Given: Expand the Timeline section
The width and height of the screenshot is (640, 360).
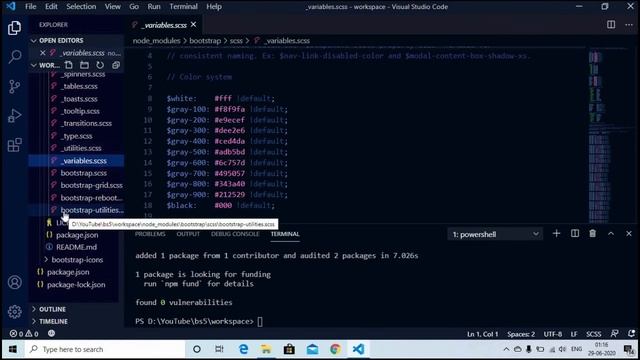Looking at the screenshot, I should tap(53, 321).
